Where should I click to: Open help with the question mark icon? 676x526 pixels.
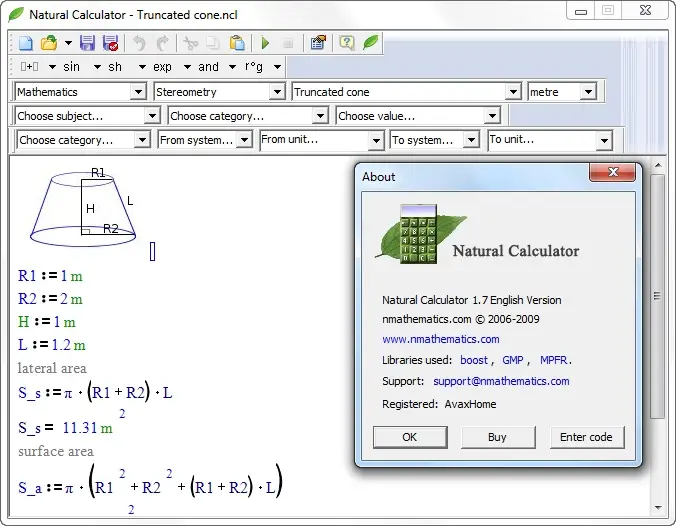347,43
